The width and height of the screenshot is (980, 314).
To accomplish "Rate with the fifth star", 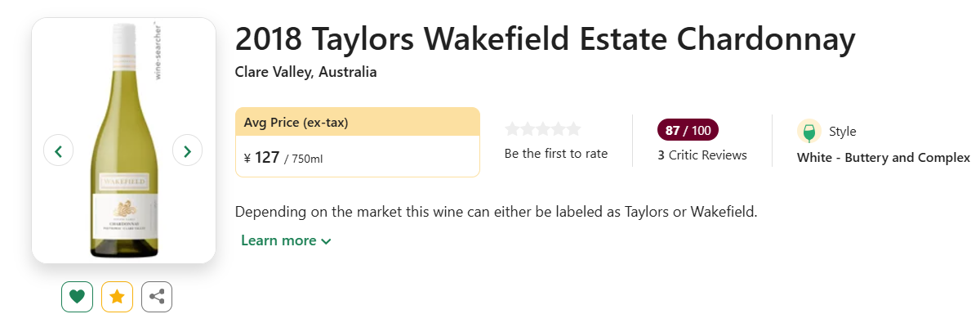I will (x=573, y=129).
